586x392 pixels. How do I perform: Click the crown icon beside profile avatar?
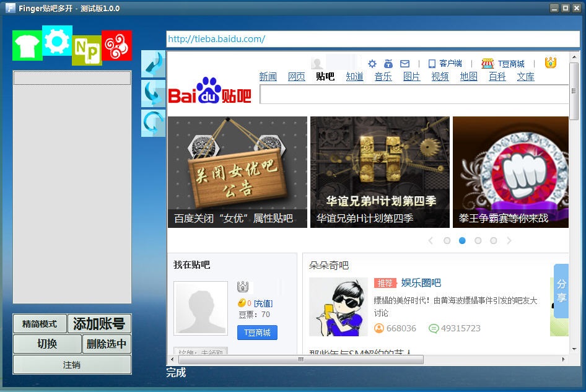point(243,287)
